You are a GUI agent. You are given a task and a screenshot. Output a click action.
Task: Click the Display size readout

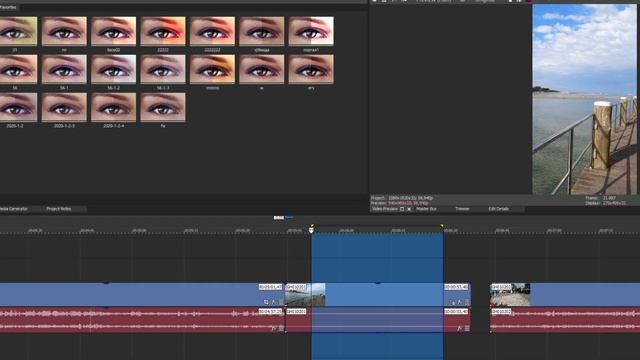tap(606, 203)
